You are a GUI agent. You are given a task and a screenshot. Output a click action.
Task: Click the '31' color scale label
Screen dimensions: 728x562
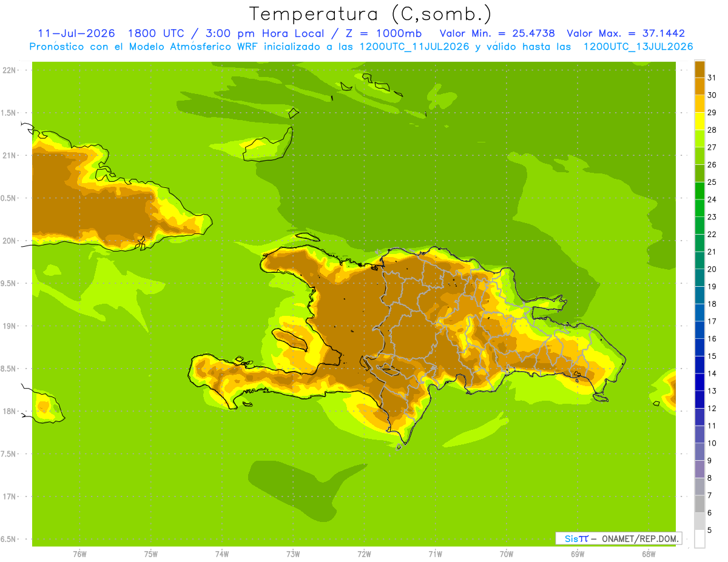coord(712,77)
